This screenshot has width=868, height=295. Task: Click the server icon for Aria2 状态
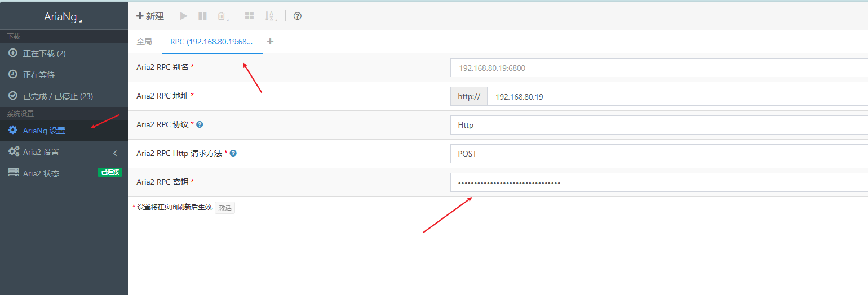(x=13, y=173)
